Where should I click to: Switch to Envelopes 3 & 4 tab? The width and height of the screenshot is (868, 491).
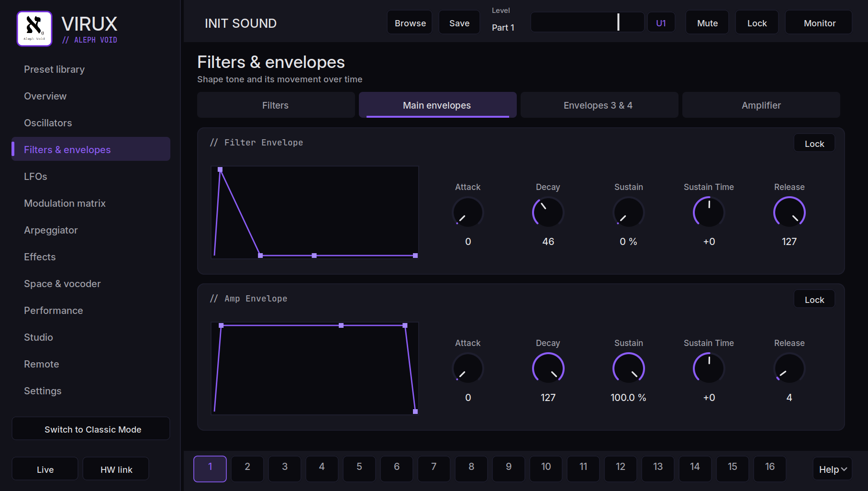point(600,105)
